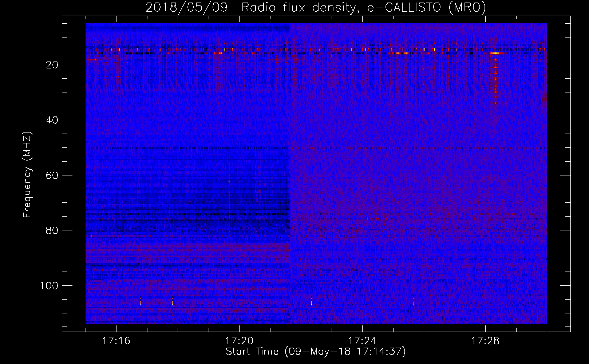
Task: Click the 17:16 time axis label
Action: [116, 341]
